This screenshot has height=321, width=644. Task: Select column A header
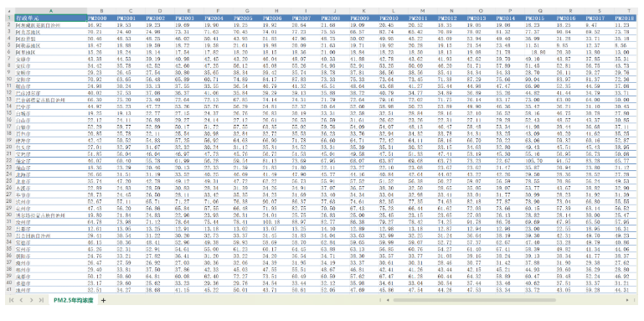pos(50,11)
